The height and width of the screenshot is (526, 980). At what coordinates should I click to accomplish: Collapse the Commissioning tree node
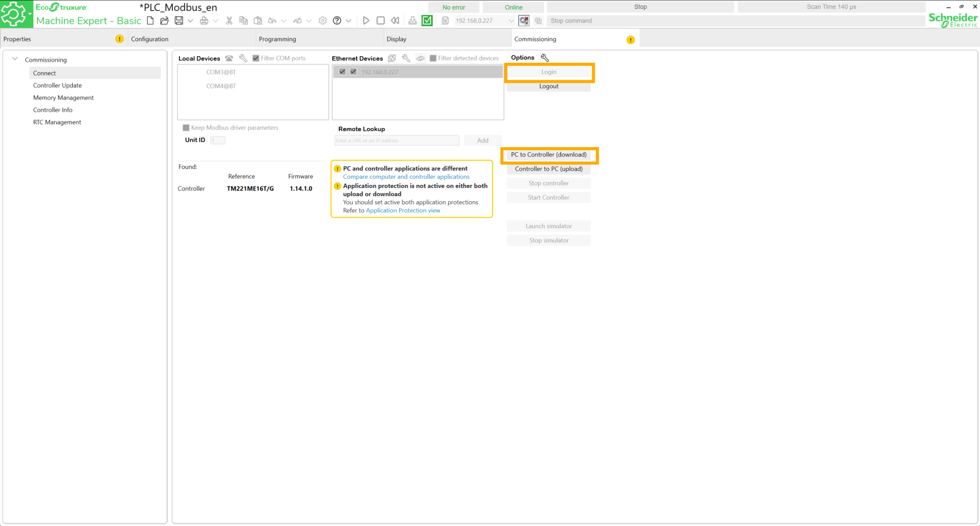pos(15,59)
